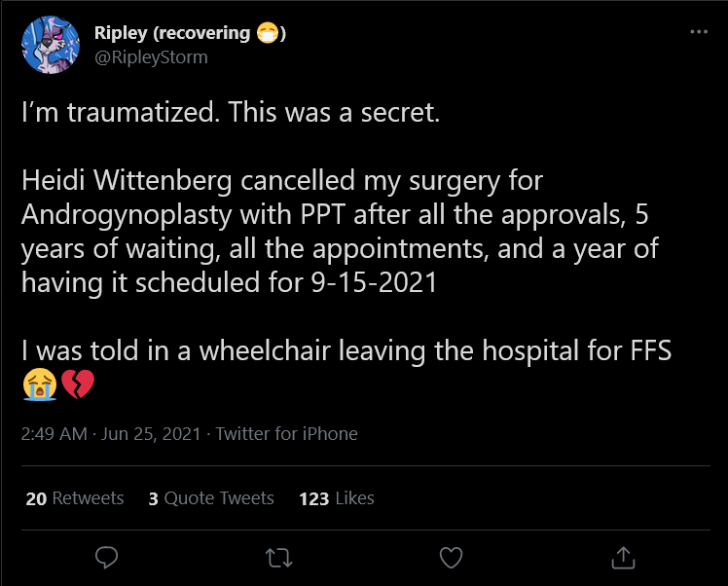Reply to the tweet with the comment icon
Screen dimensions: 728x586
[106, 557]
